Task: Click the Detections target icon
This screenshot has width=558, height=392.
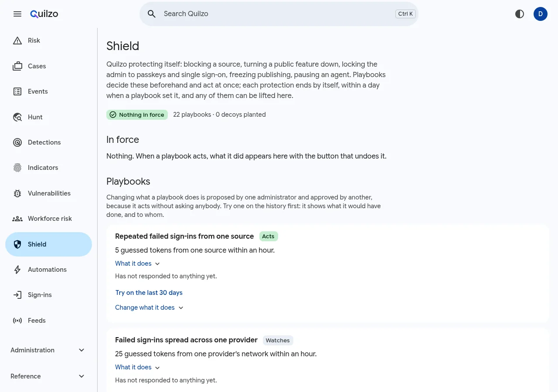Action: tap(17, 142)
